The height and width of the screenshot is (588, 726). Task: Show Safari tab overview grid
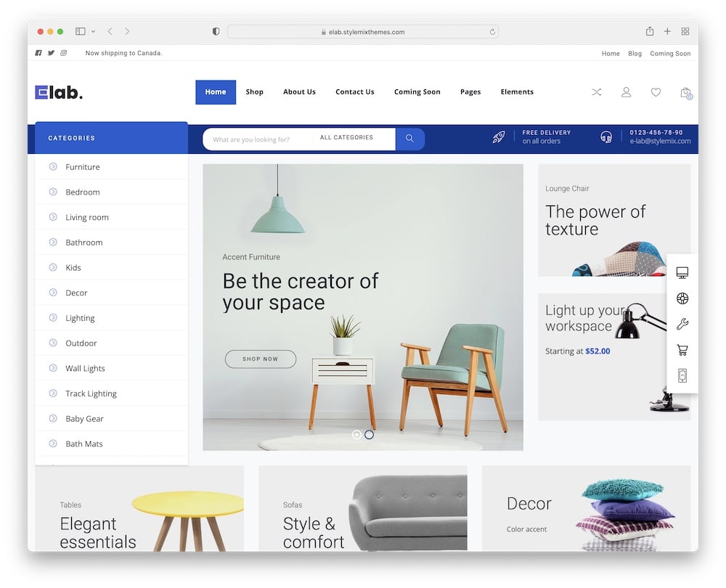tap(685, 31)
